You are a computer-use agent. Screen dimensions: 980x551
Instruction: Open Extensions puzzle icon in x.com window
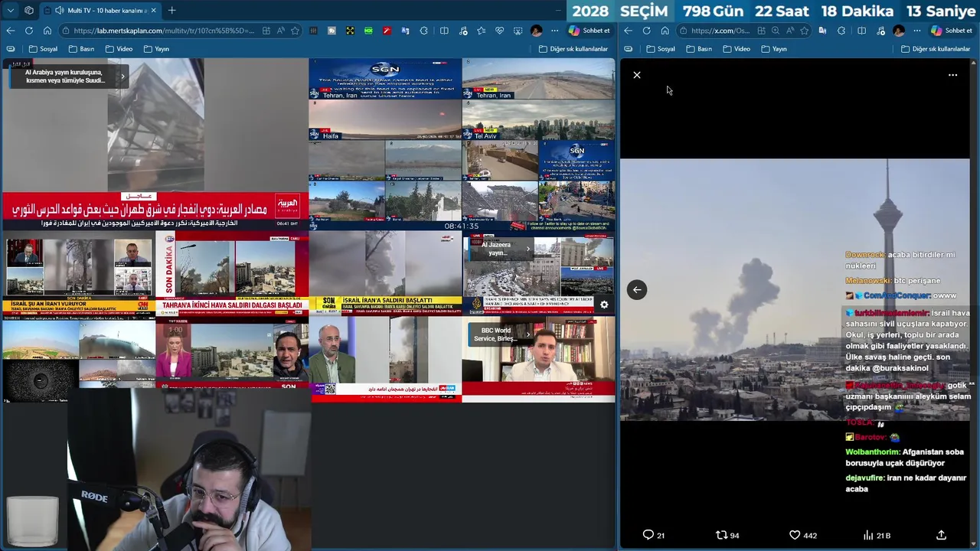click(x=841, y=31)
